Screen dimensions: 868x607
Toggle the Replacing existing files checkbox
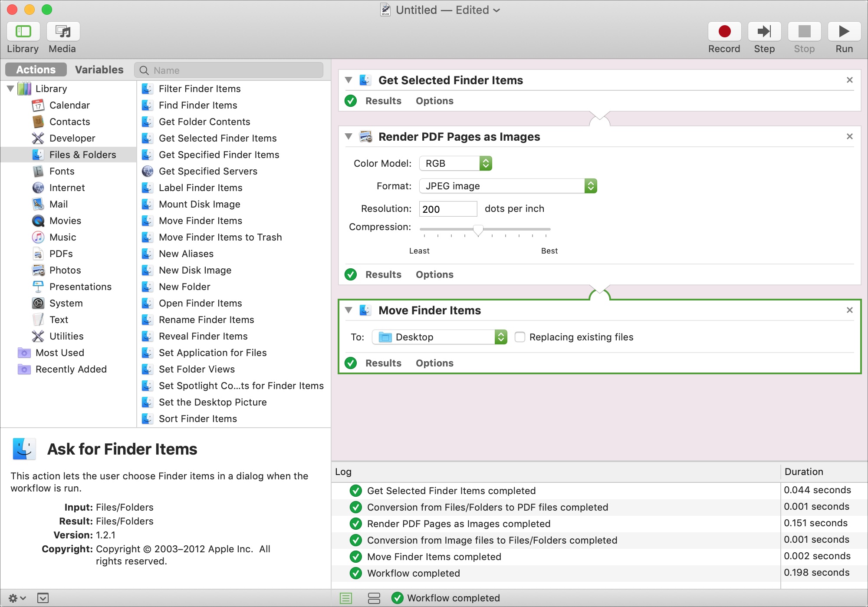(x=521, y=337)
